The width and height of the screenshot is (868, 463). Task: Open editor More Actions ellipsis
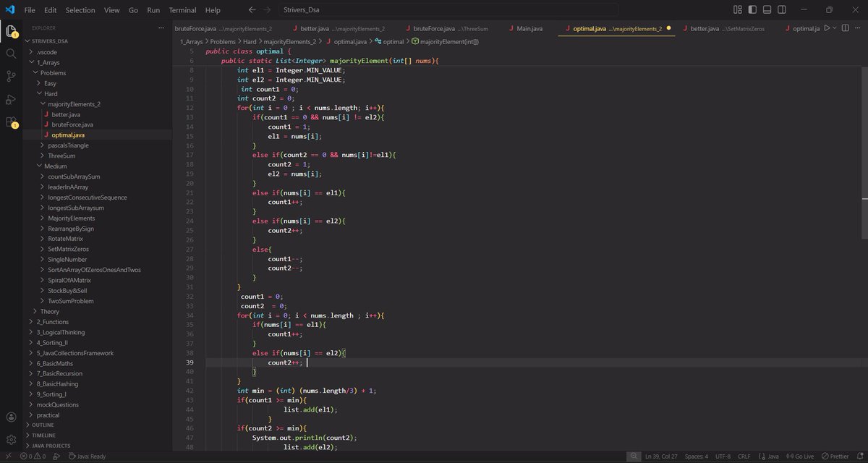click(x=857, y=27)
